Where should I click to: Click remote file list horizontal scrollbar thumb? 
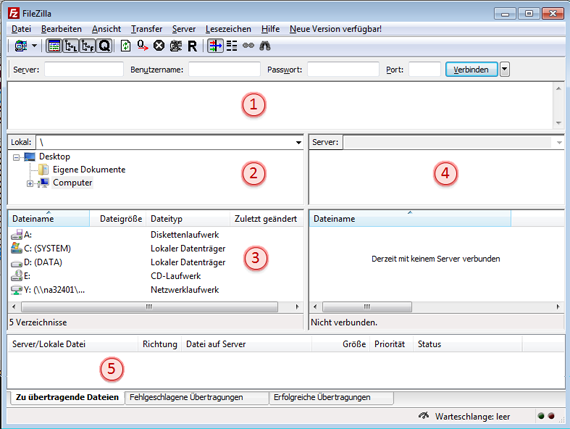367,307
